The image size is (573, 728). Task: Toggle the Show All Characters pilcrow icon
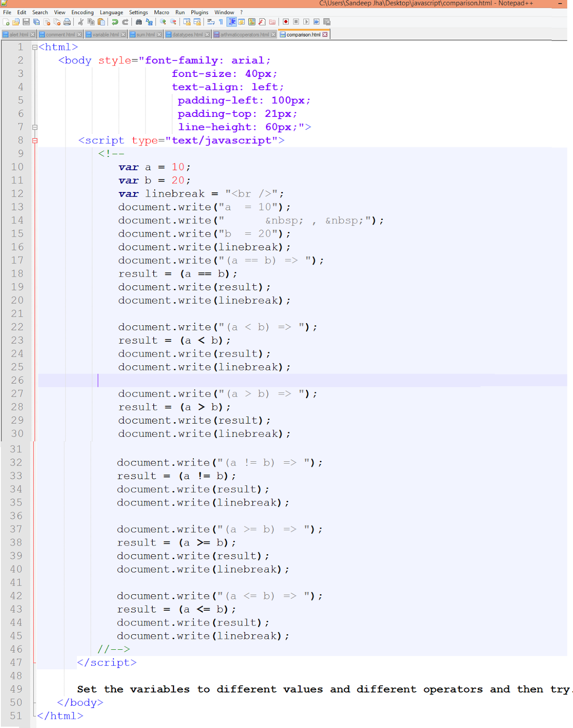click(x=221, y=22)
